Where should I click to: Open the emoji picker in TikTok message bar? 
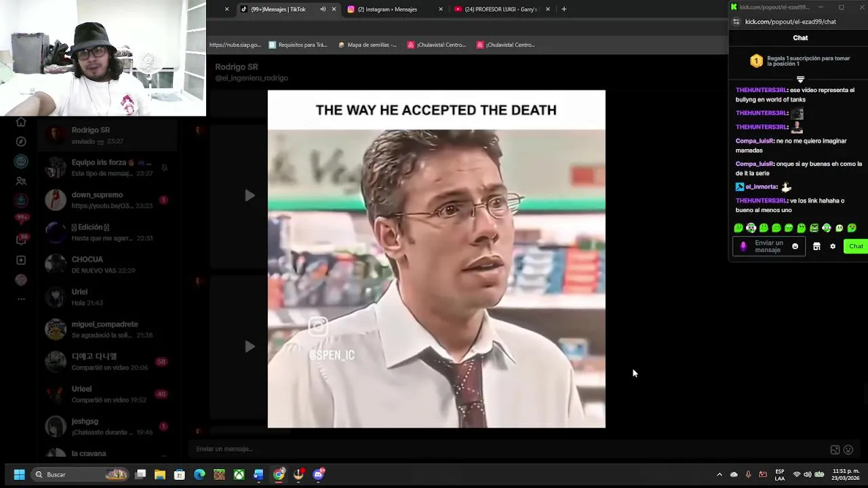[848, 450]
